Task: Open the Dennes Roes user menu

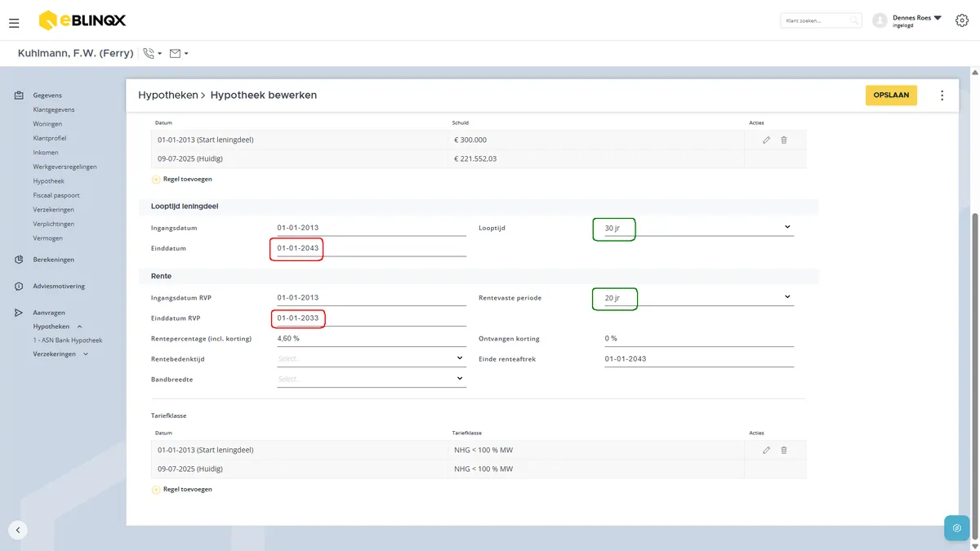Action: pyautogui.click(x=916, y=20)
